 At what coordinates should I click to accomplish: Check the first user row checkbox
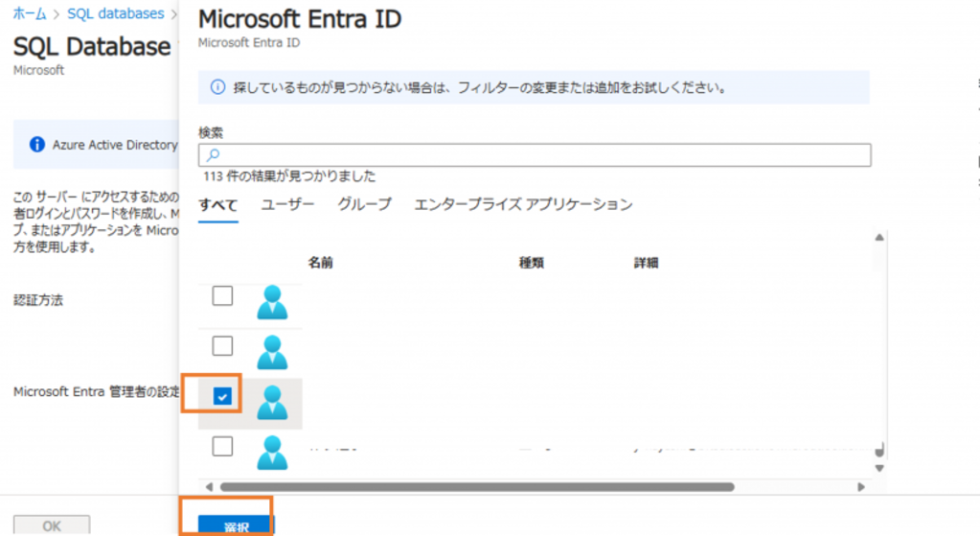point(222,296)
